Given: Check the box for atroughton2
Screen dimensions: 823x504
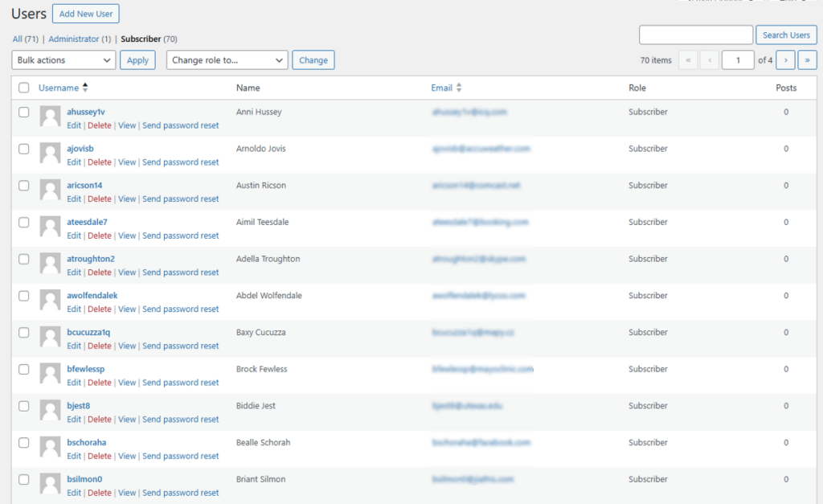Looking at the screenshot, I should coord(23,259).
